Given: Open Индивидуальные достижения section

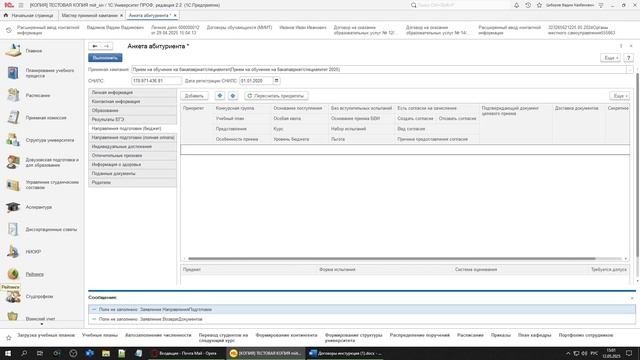Looking at the screenshot, I should (133, 147).
